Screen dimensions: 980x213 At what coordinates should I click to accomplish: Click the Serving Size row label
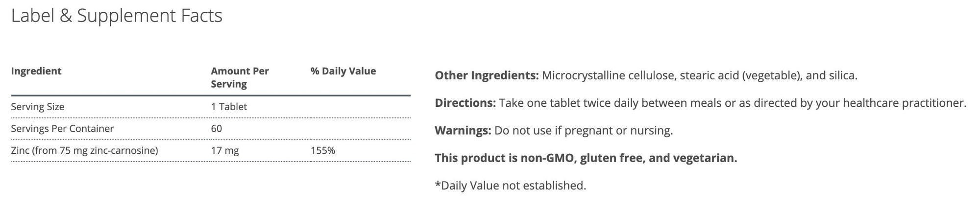pyautogui.click(x=38, y=107)
